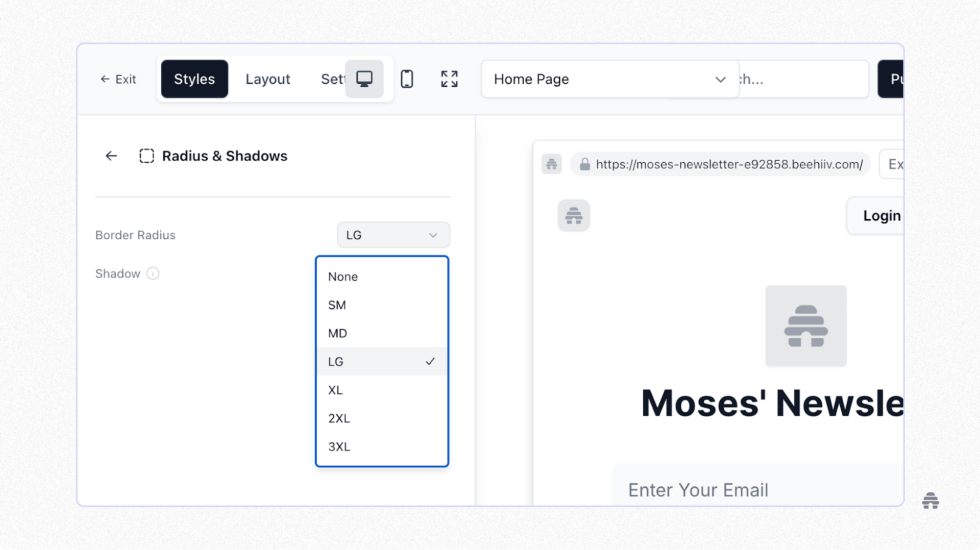Go back from Radius & Shadows panel

pyautogui.click(x=111, y=156)
